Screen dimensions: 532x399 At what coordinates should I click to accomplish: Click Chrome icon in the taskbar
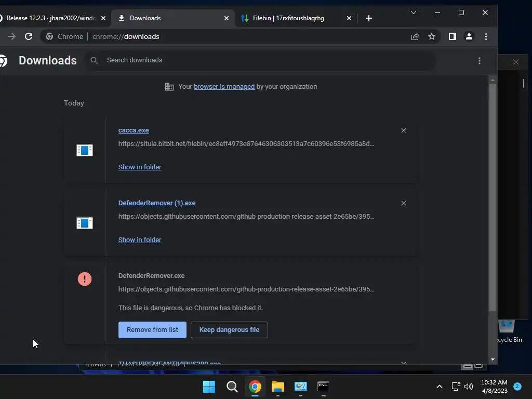point(255,387)
